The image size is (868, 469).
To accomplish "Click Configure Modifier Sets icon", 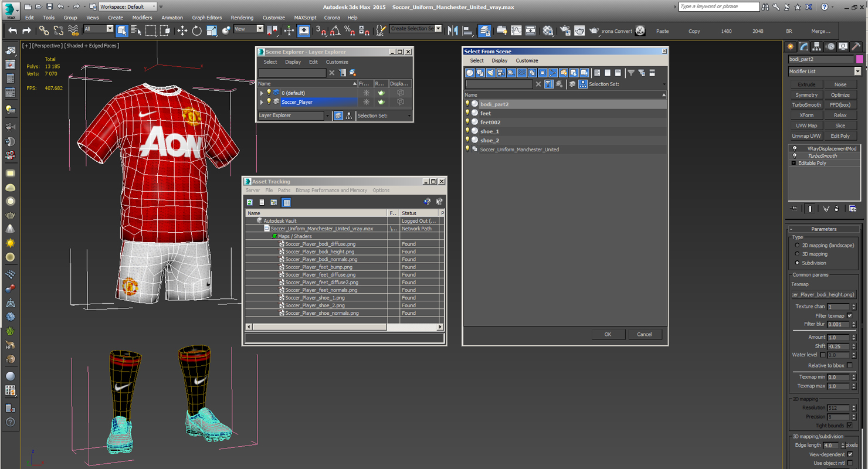I will coord(853,209).
